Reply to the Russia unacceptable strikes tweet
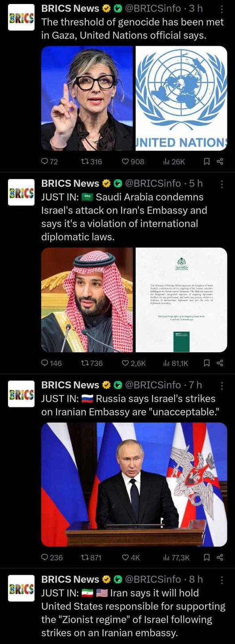235x644 pixels. click(x=52, y=557)
